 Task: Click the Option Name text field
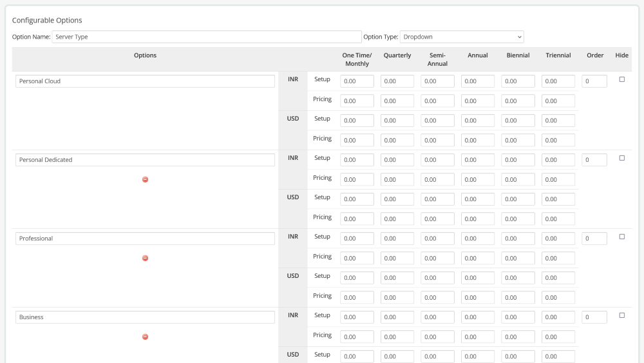click(206, 37)
